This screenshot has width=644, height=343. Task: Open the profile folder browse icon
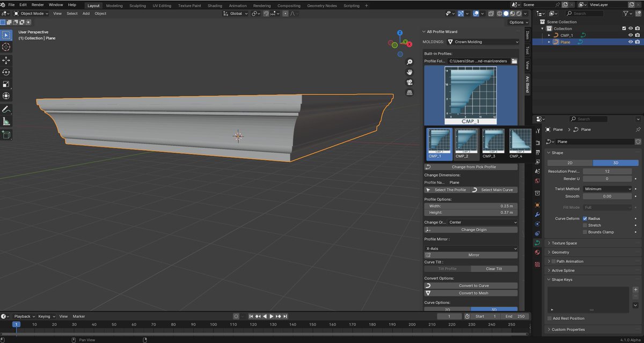pyautogui.click(x=514, y=61)
